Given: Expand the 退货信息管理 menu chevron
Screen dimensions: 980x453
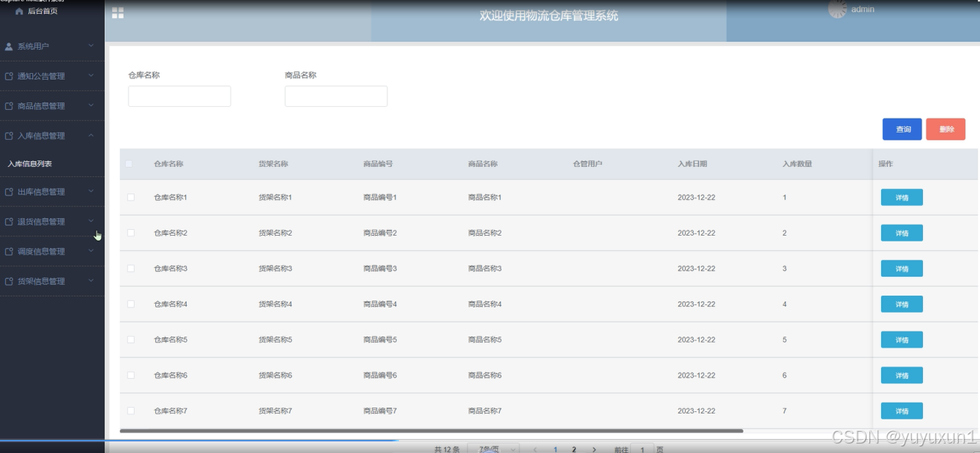Looking at the screenshot, I should click(92, 221).
